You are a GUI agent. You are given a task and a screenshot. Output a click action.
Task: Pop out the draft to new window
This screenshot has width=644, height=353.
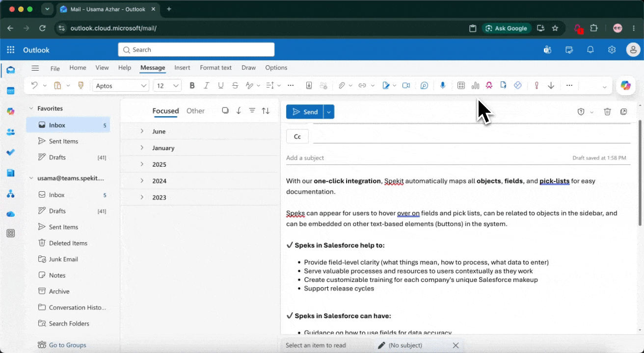point(623,112)
